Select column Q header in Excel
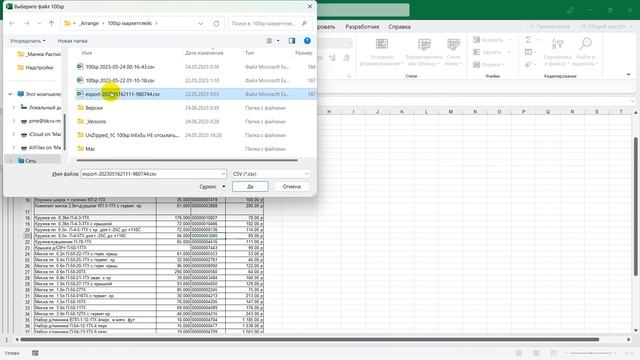 coord(548,111)
